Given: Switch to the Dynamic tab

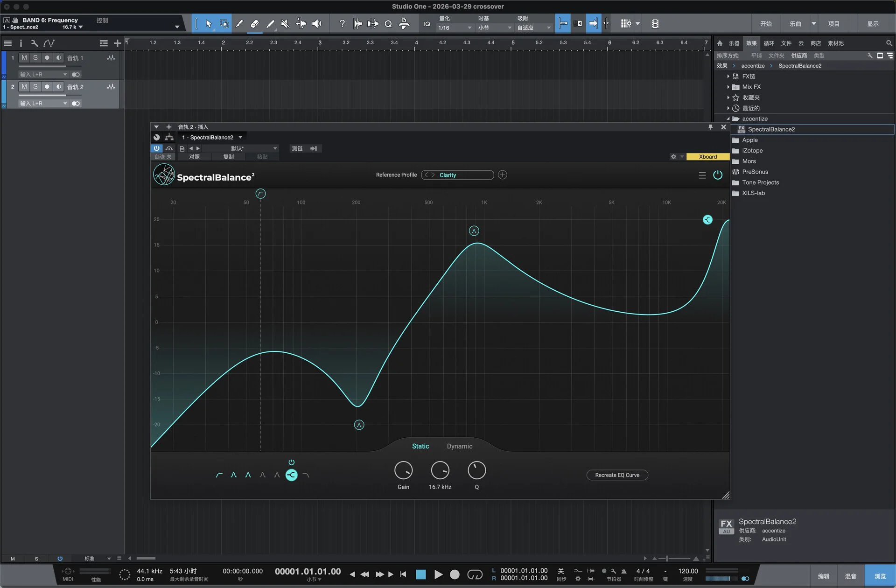Looking at the screenshot, I should click(x=459, y=446).
